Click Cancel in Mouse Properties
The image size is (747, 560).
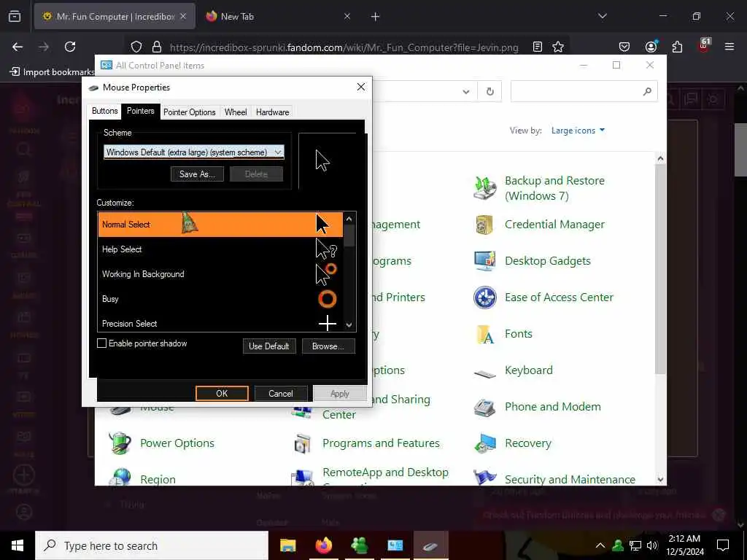click(281, 393)
